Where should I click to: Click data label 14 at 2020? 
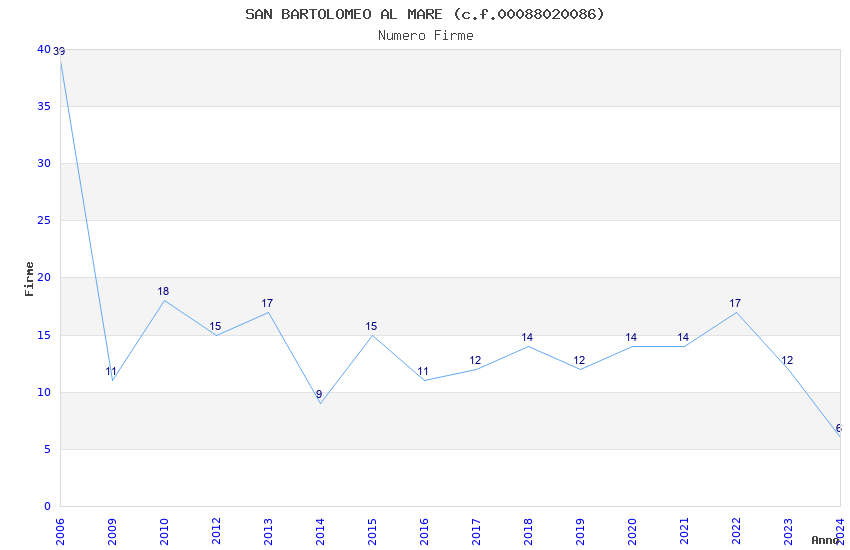coord(631,338)
